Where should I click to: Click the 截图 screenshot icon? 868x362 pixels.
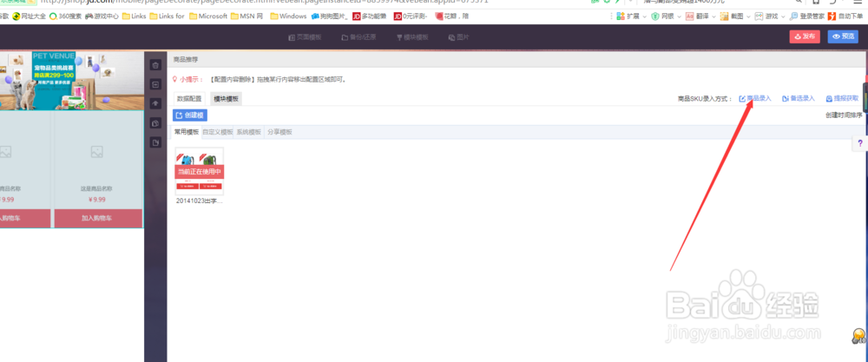click(725, 16)
